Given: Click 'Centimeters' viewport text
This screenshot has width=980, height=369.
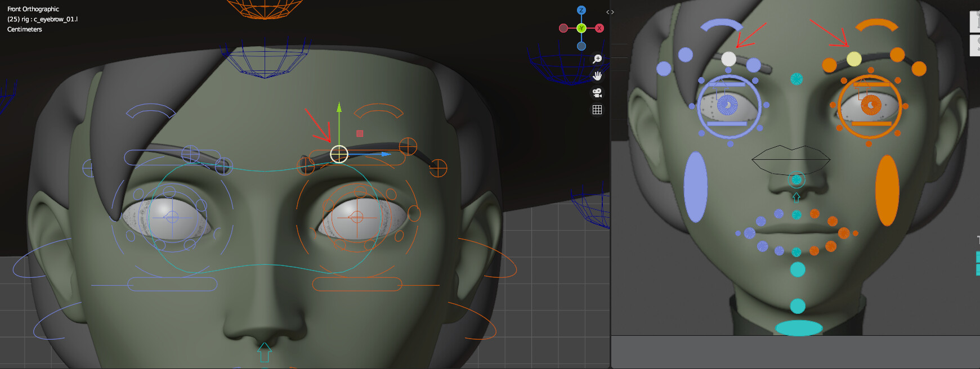Looking at the screenshot, I should pyautogui.click(x=25, y=29).
